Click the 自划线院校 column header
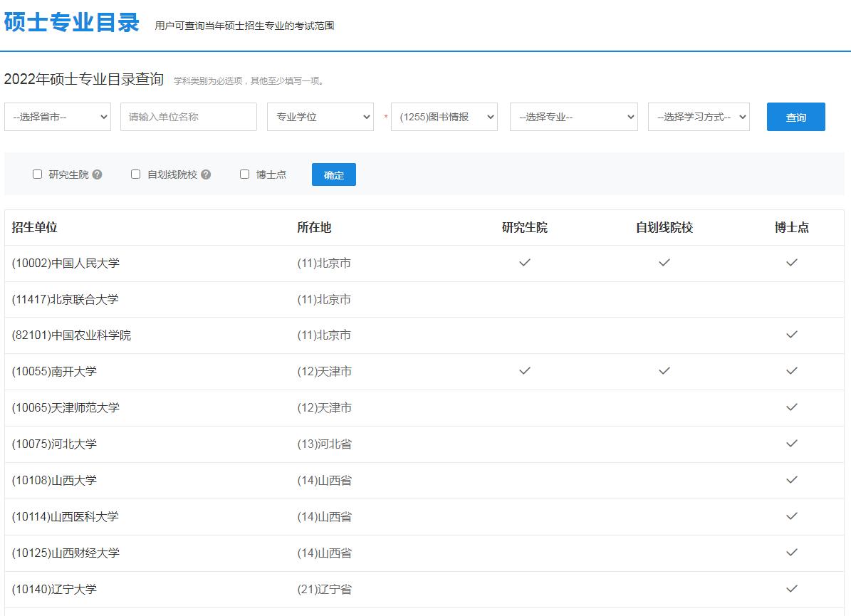 pyautogui.click(x=664, y=227)
